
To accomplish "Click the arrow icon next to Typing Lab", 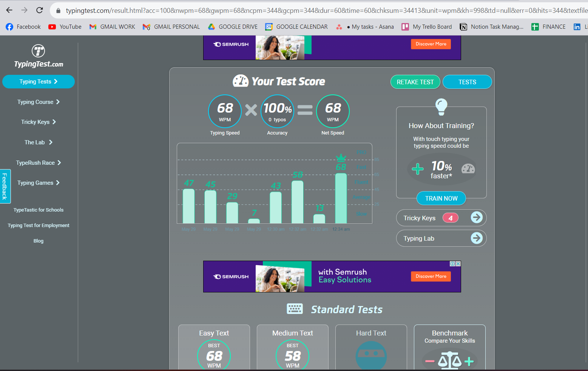I will click(x=477, y=238).
